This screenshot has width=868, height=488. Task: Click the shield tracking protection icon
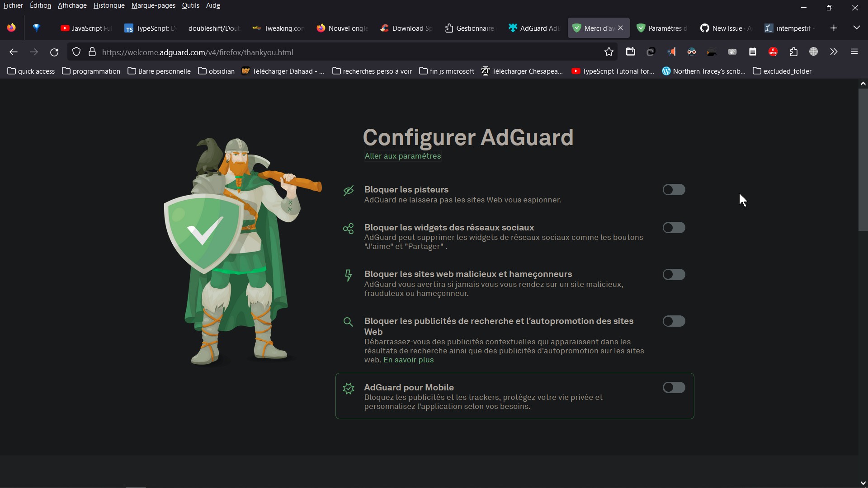pos(76,52)
